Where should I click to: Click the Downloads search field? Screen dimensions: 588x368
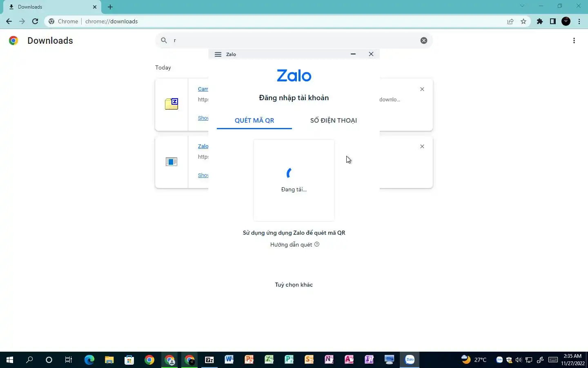[294, 40]
